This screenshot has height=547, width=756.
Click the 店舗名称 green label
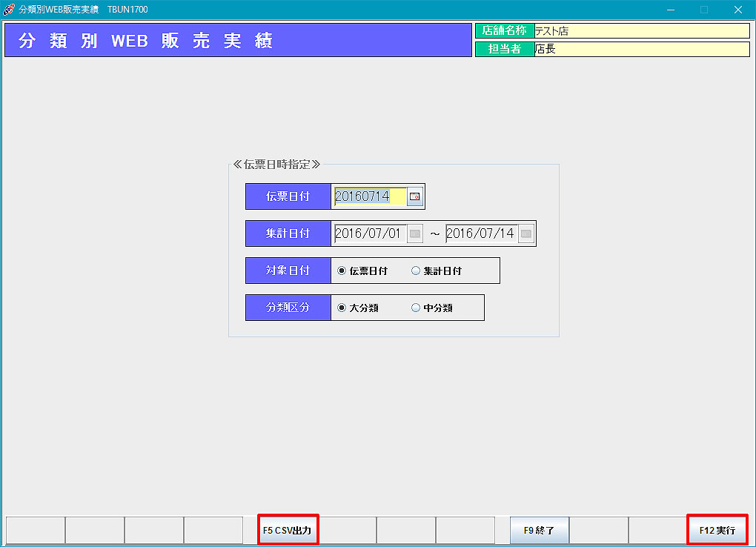click(x=505, y=31)
